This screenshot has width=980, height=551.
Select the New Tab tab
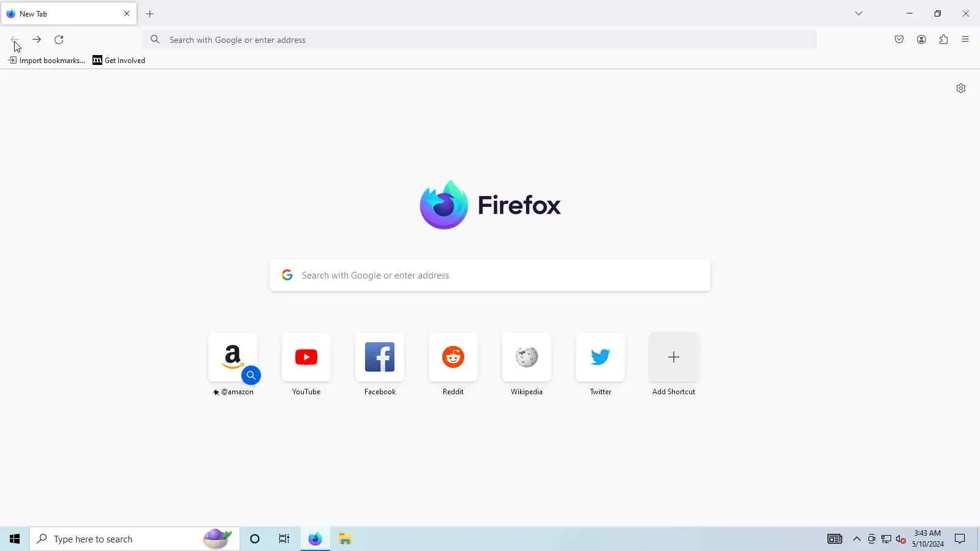[x=69, y=13]
